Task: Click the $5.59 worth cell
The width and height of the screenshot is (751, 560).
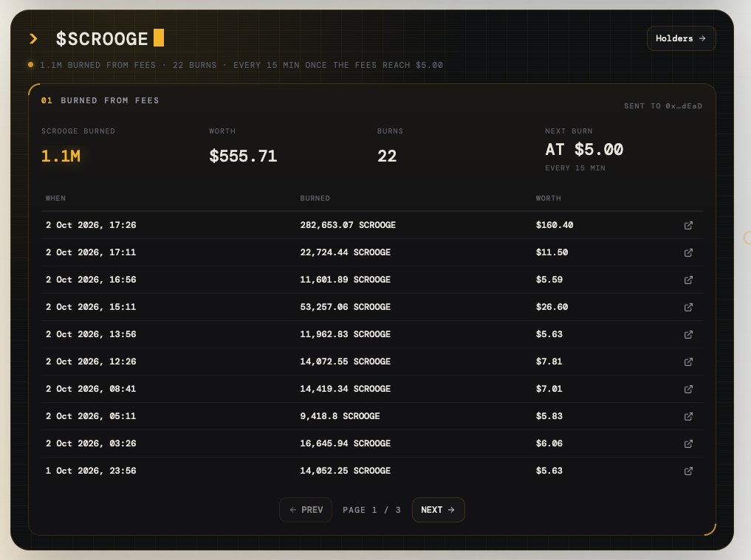Action: [549, 280]
